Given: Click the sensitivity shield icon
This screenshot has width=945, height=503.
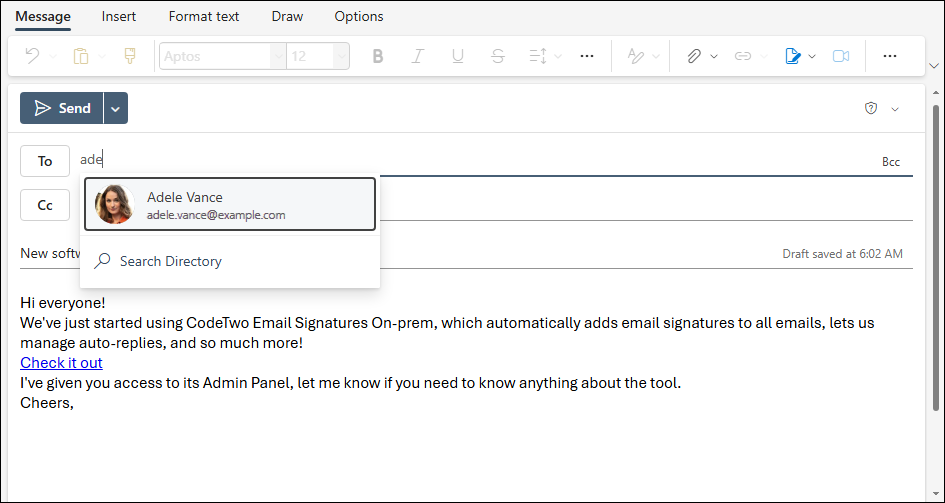Looking at the screenshot, I should tap(870, 108).
